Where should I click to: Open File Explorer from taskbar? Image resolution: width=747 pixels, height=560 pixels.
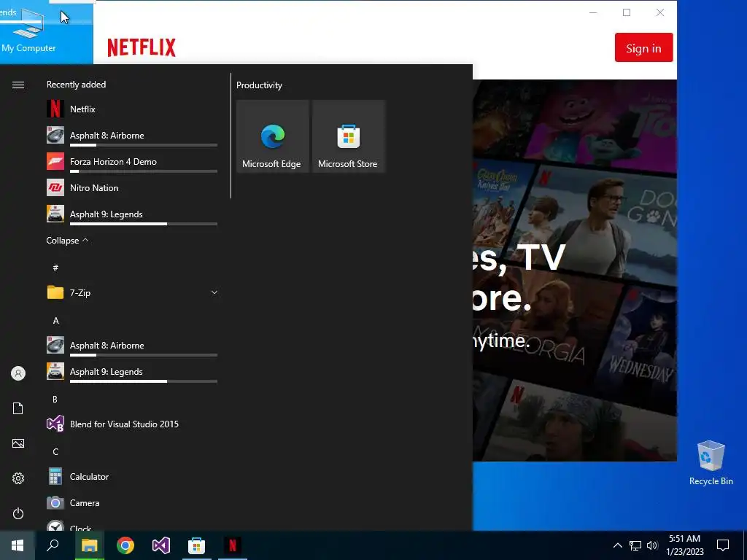point(90,545)
